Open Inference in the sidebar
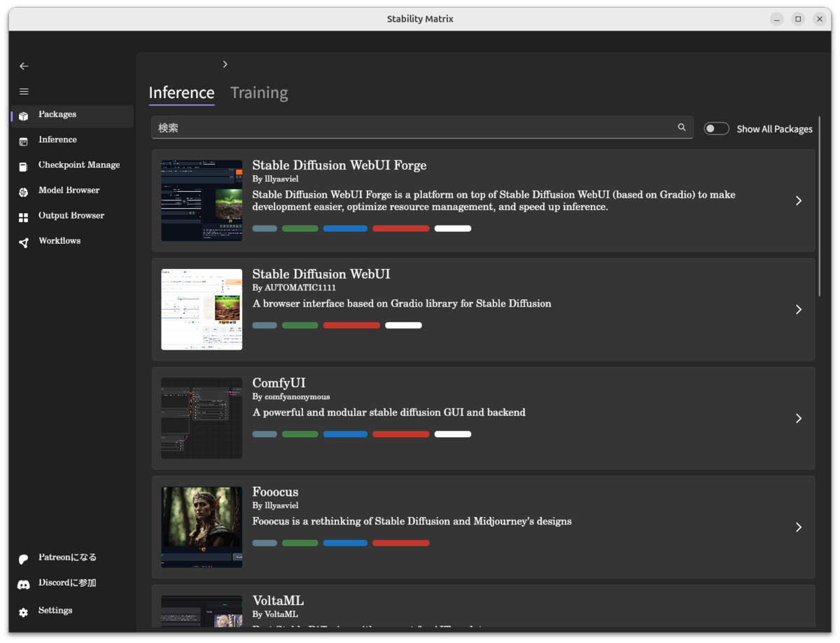Image resolution: width=840 pixels, height=643 pixels. (x=72, y=141)
